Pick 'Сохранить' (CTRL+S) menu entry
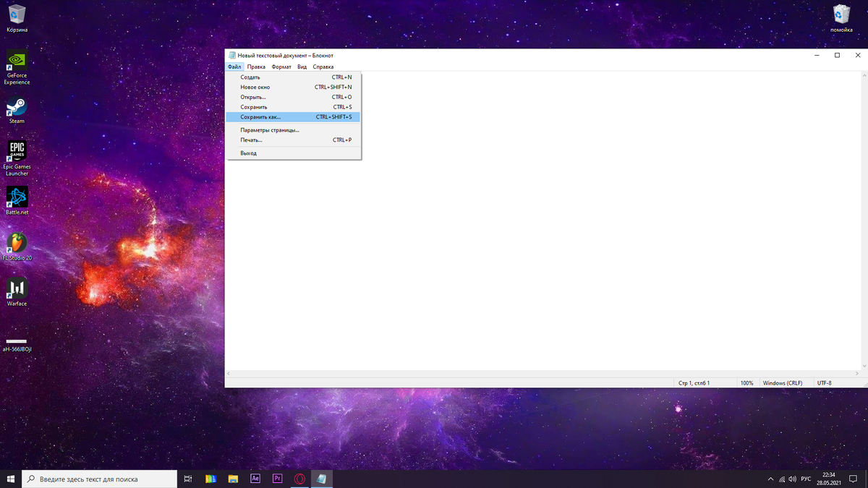Viewport: 868px width, 488px height. (293, 107)
